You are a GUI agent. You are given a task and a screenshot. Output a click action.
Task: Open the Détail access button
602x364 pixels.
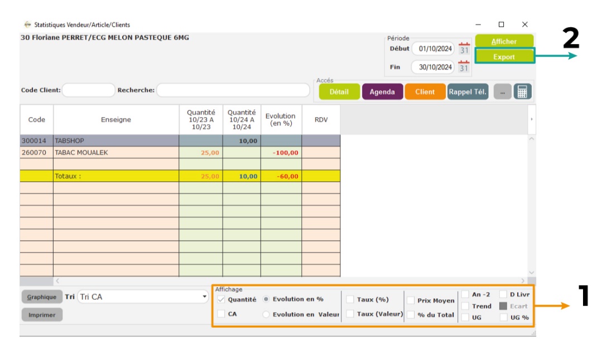(339, 91)
